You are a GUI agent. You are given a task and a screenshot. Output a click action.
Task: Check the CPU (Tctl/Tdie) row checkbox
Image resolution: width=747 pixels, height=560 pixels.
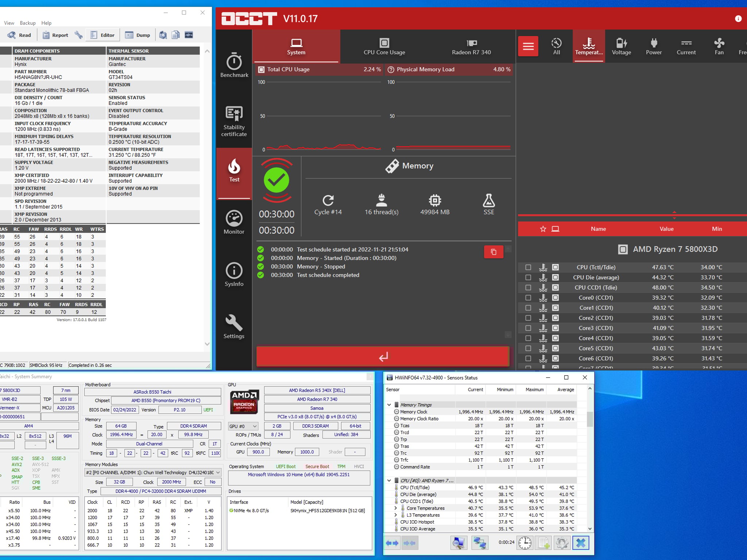pyautogui.click(x=528, y=267)
